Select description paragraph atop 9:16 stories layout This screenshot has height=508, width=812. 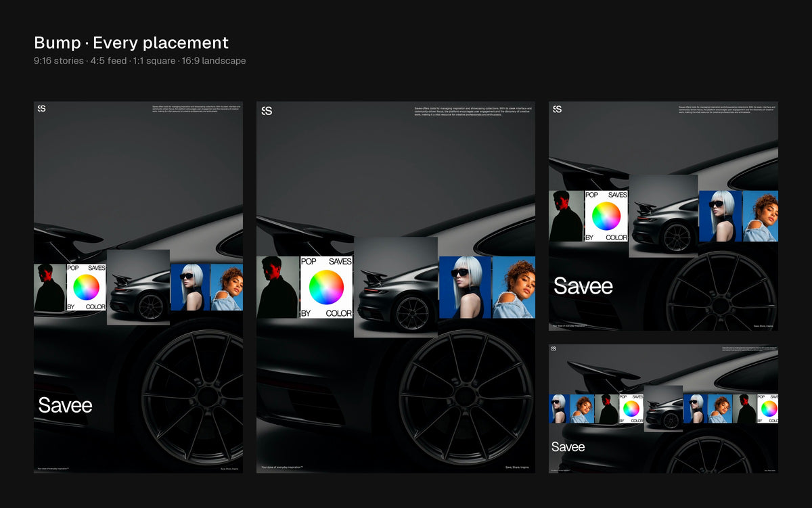click(196, 110)
